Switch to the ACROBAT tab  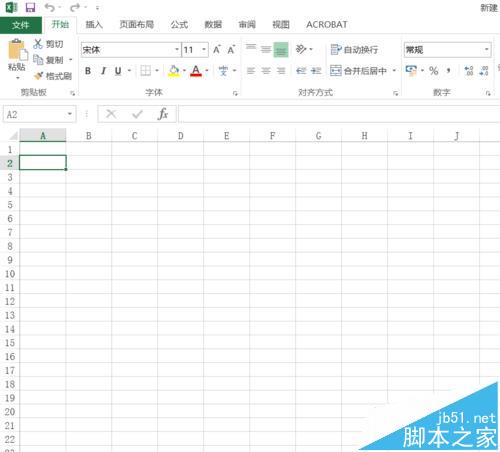pos(327,24)
